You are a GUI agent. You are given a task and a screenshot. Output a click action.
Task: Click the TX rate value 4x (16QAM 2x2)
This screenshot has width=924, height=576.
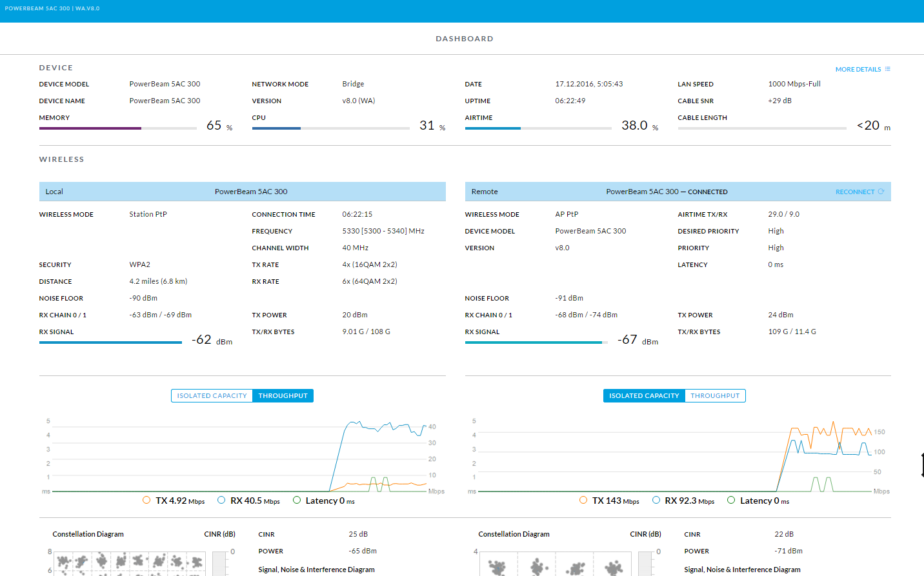pyautogui.click(x=370, y=264)
